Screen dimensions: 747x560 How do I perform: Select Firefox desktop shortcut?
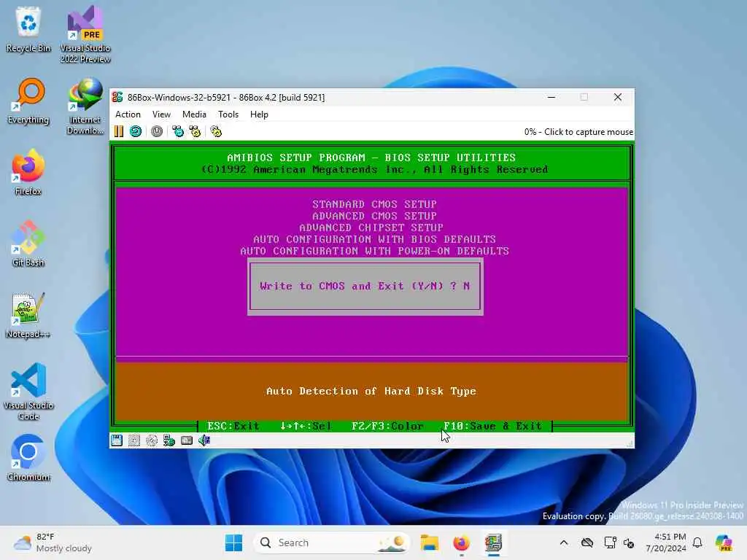pyautogui.click(x=28, y=172)
